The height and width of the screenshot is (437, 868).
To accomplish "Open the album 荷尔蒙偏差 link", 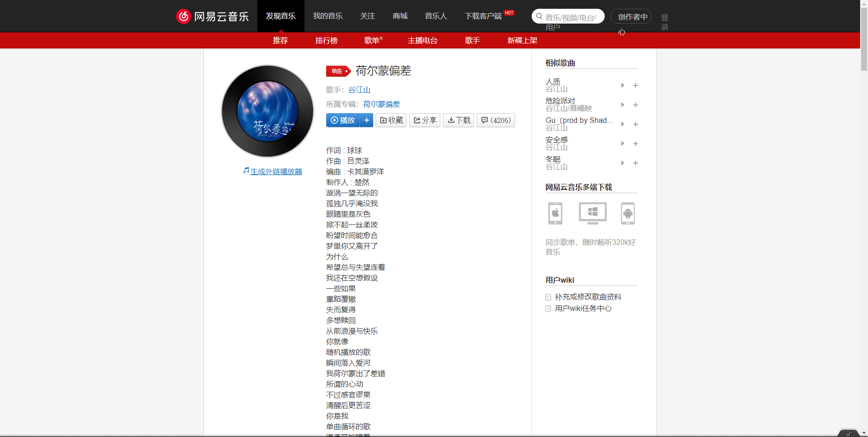I will click(381, 104).
